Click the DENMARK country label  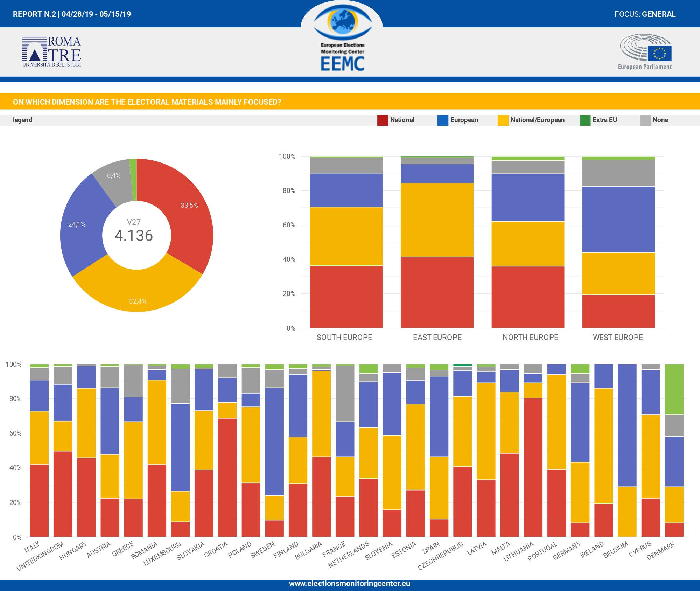coord(661,551)
